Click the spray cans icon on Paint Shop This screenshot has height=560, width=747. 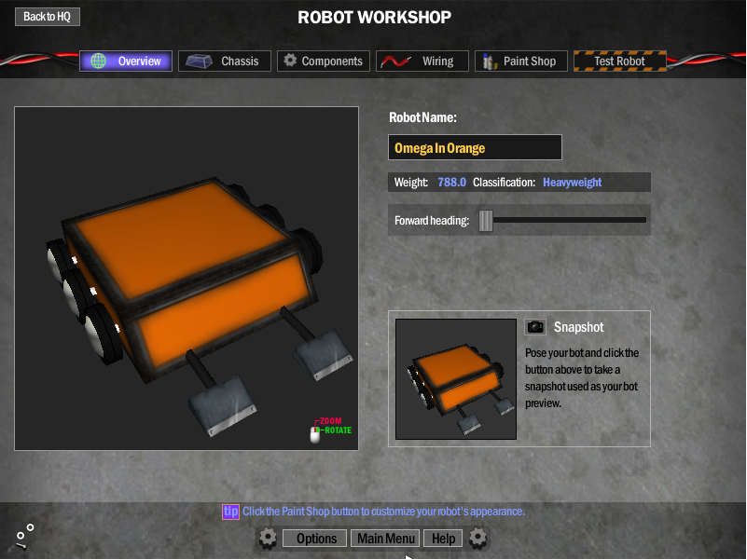(490, 61)
